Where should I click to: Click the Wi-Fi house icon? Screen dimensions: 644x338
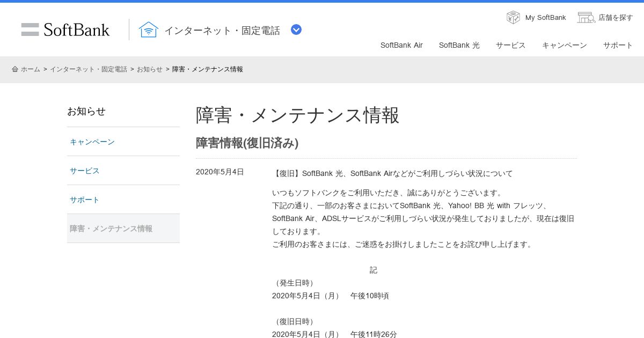click(149, 30)
